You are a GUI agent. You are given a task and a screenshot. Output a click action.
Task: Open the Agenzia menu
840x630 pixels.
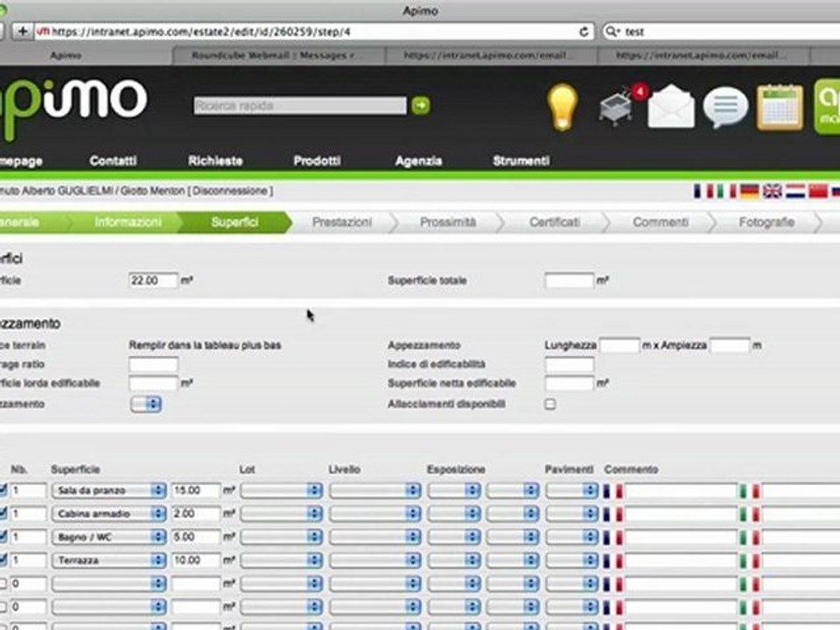(x=418, y=161)
